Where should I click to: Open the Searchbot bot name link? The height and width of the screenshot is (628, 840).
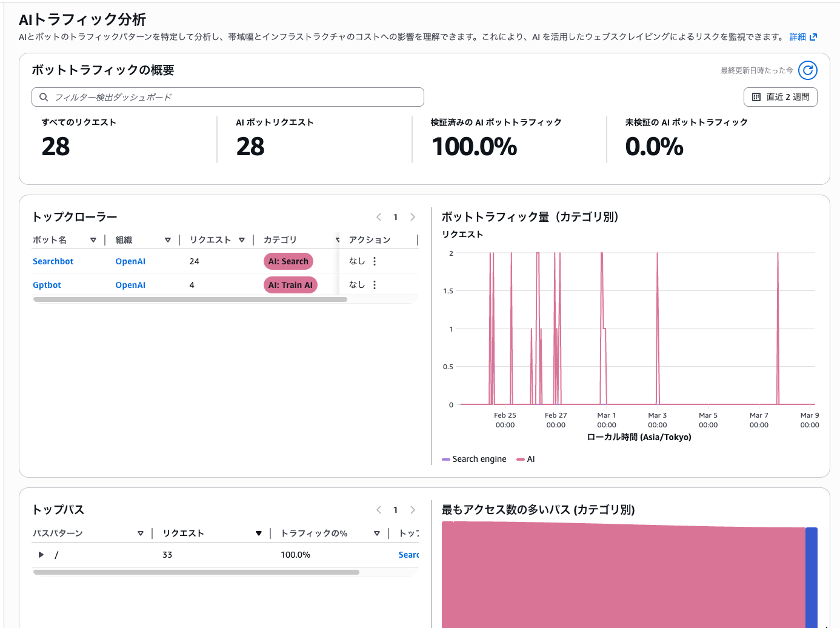[53, 261]
